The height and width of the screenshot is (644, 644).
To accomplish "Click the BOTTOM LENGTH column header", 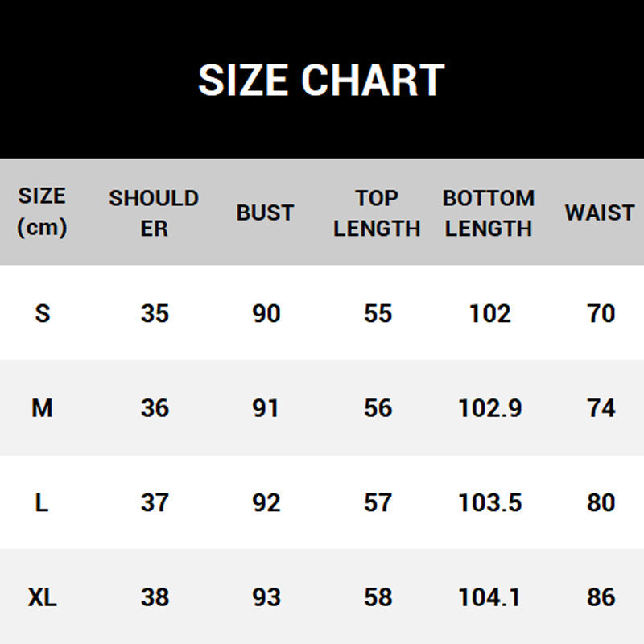I will point(489,213).
